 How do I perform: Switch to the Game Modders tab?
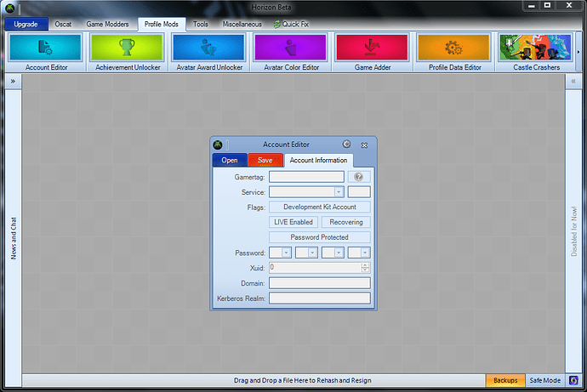(x=106, y=25)
